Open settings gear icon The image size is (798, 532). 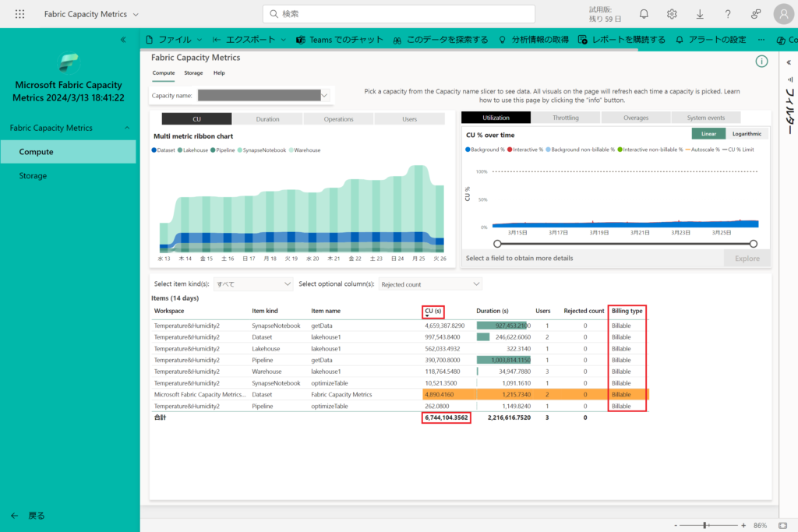click(672, 14)
